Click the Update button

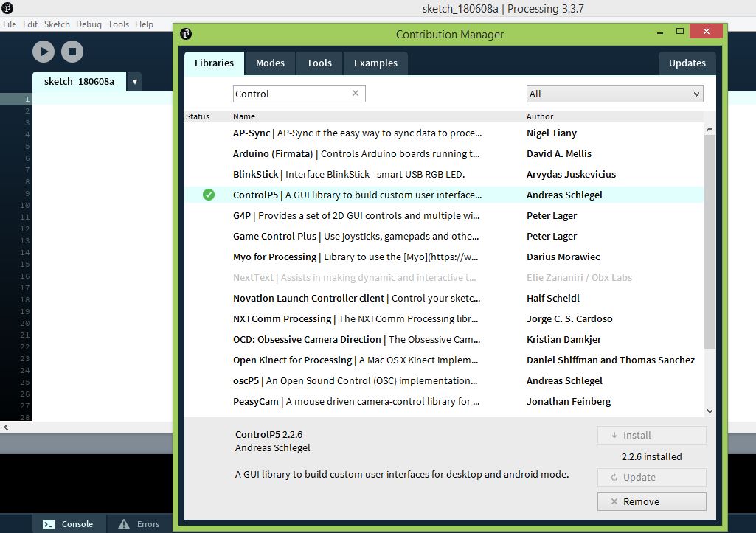(652, 477)
